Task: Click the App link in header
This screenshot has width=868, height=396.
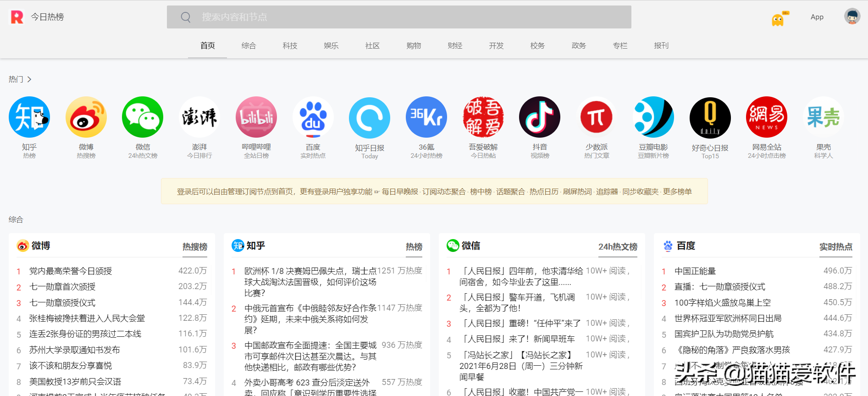Action: pyautogui.click(x=817, y=17)
